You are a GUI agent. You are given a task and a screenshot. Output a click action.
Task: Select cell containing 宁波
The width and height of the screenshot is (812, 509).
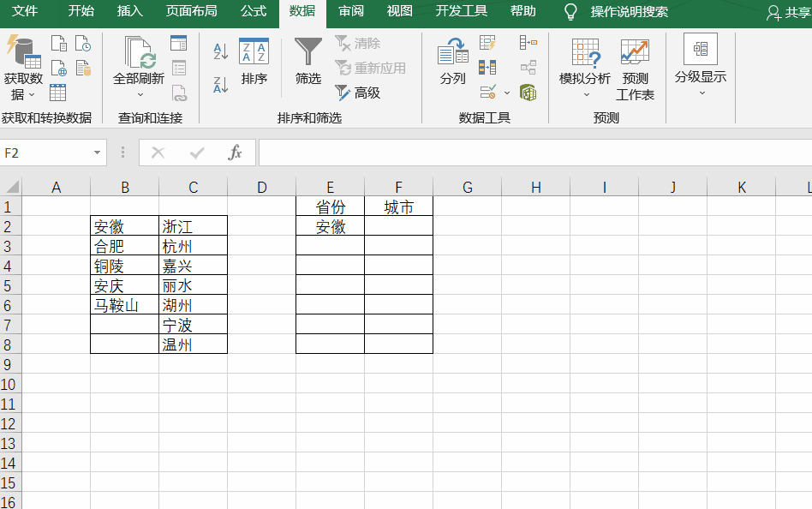tap(194, 325)
